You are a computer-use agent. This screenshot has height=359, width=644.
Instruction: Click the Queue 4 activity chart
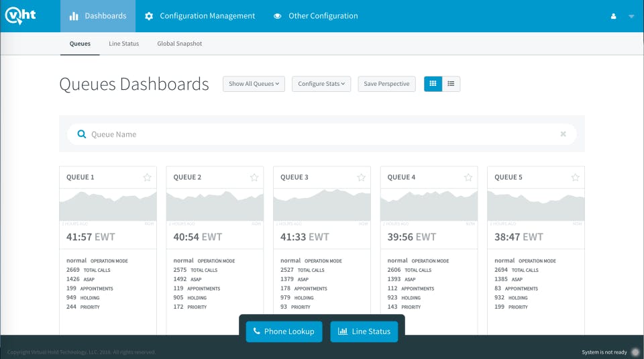[429, 205]
